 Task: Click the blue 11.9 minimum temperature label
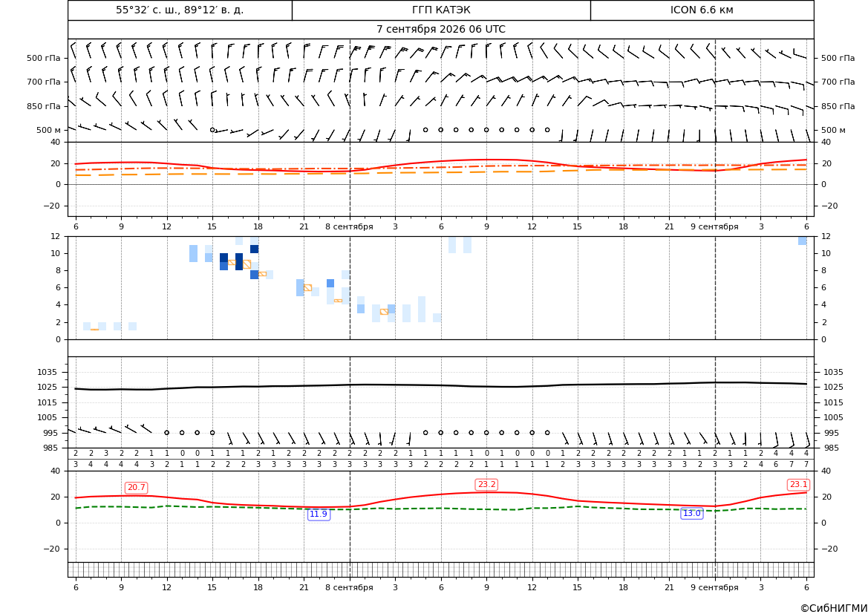pyautogui.click(x=319, y=515)
